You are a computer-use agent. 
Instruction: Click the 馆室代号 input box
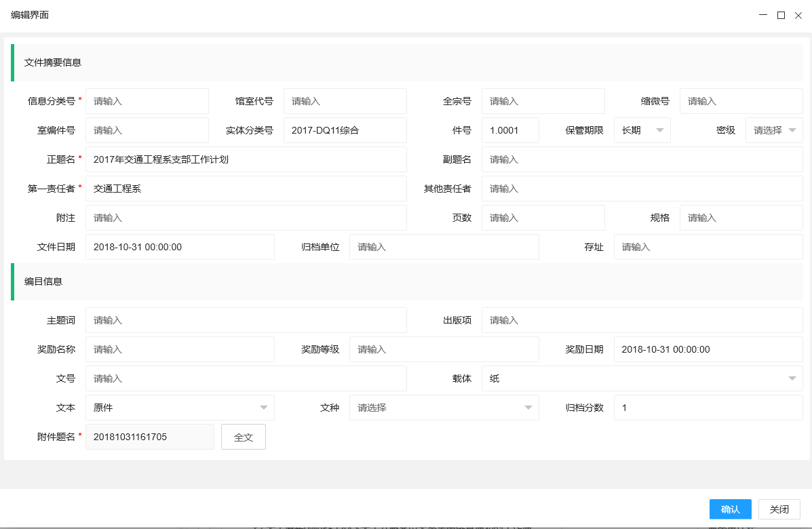(345, 100)
